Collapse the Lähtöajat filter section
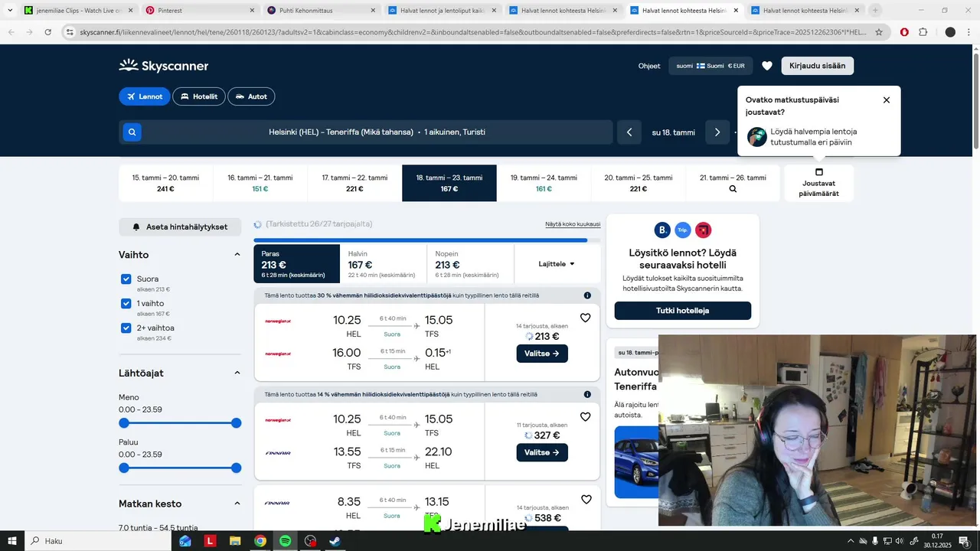Viewport: 980px width, 551px height. click(237, 373)
